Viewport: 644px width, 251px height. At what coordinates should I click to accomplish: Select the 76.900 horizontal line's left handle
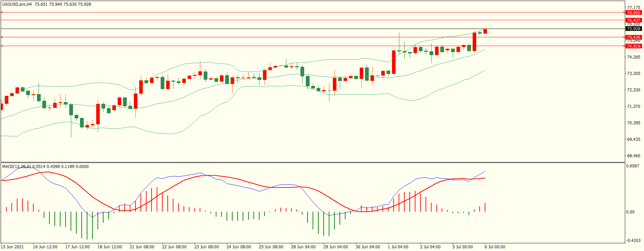pos(2,12)
